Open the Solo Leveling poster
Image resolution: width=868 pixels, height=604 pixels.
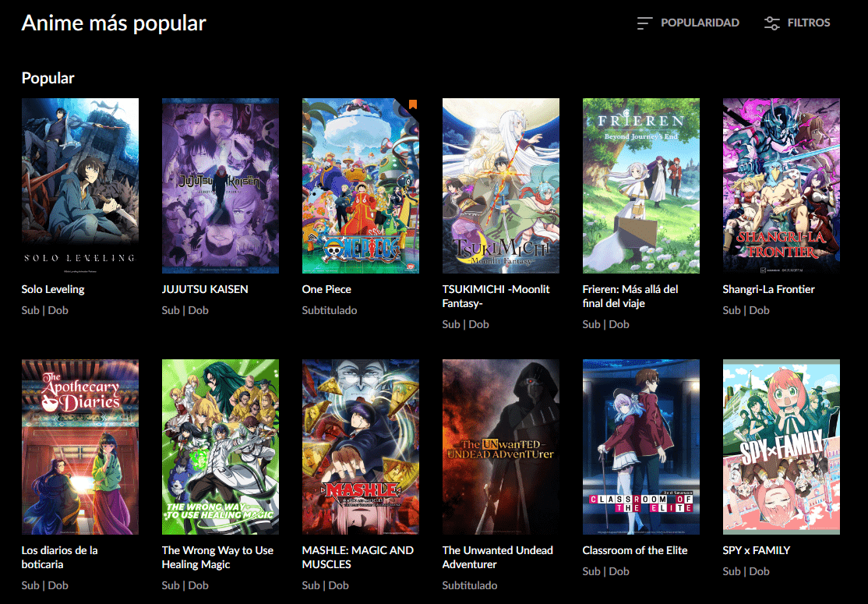(x=80, y=185)
